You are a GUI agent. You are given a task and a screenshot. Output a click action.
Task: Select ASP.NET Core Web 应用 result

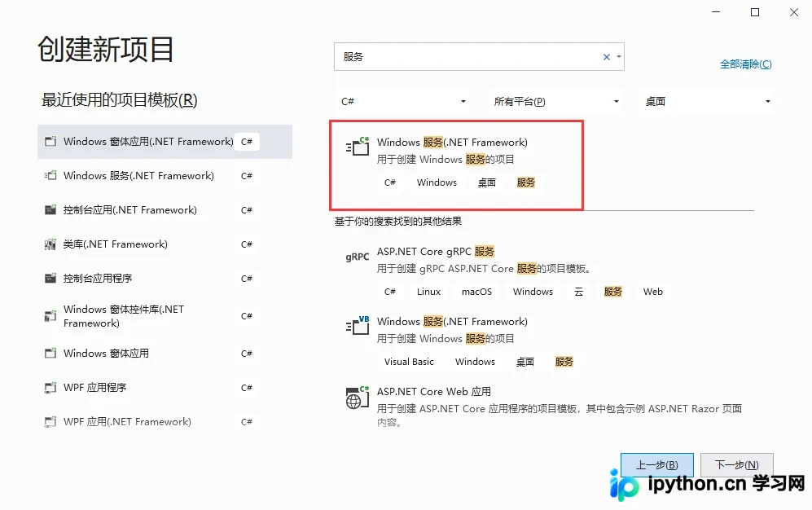434,391
